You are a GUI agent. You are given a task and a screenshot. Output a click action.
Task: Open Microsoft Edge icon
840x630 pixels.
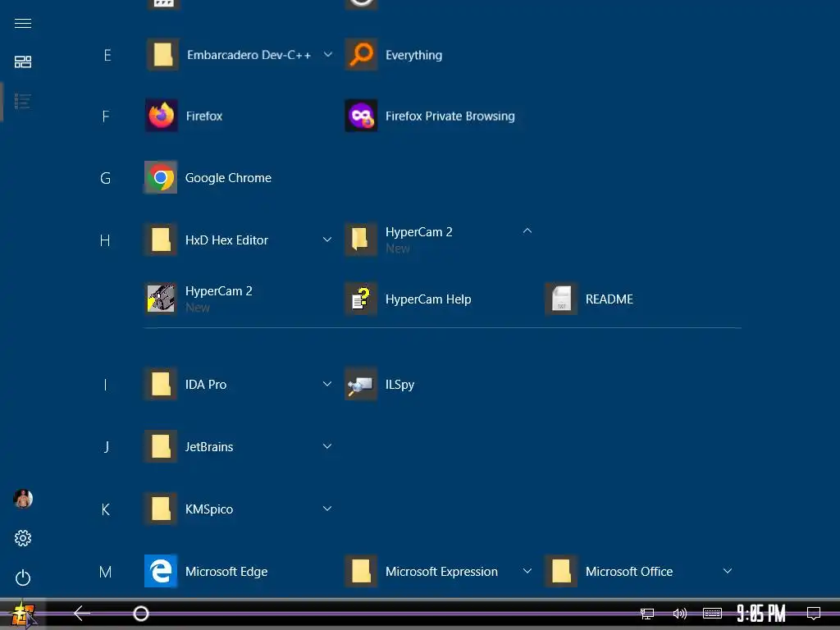161,571
